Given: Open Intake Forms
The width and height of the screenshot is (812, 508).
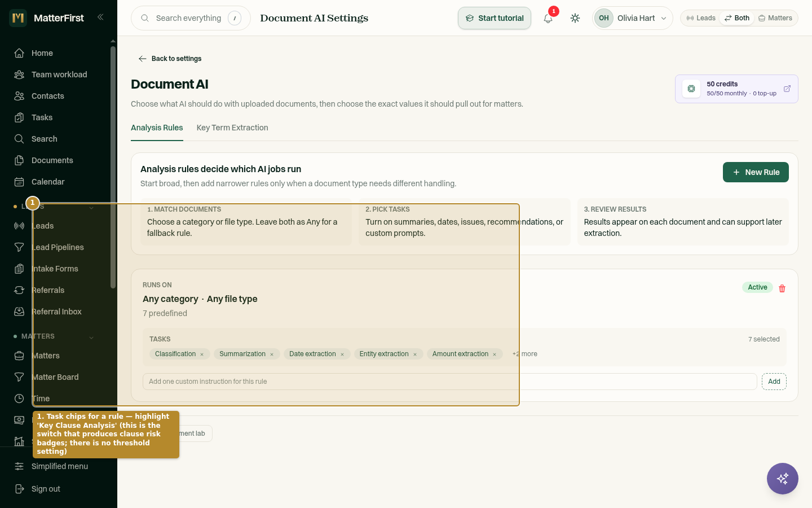Looking at the screenshot, I should 55,269.
